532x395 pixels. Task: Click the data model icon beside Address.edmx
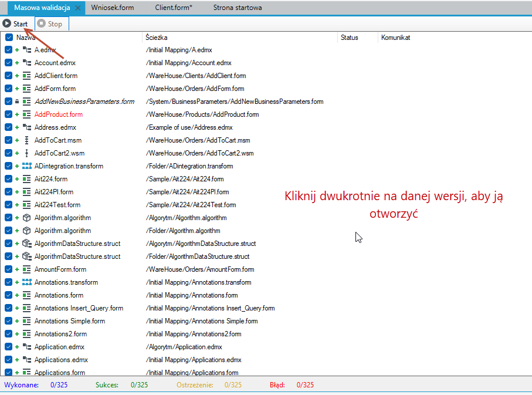(27, 127)
